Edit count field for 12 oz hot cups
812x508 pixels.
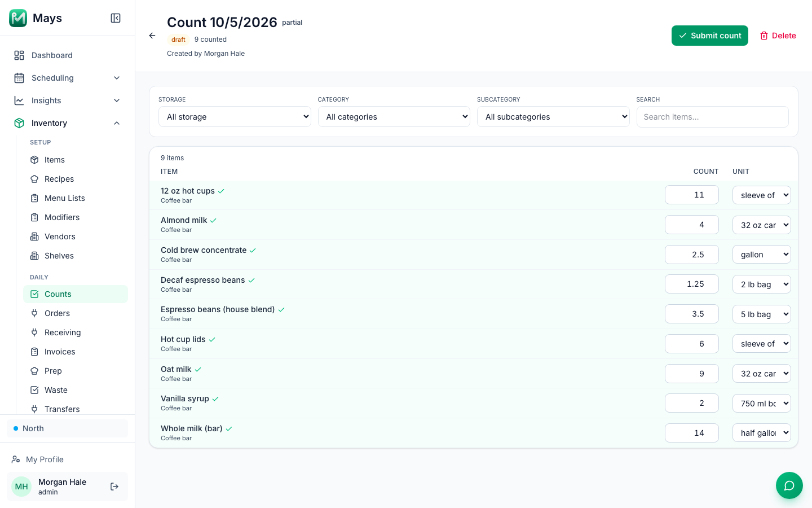coord(692,195)
